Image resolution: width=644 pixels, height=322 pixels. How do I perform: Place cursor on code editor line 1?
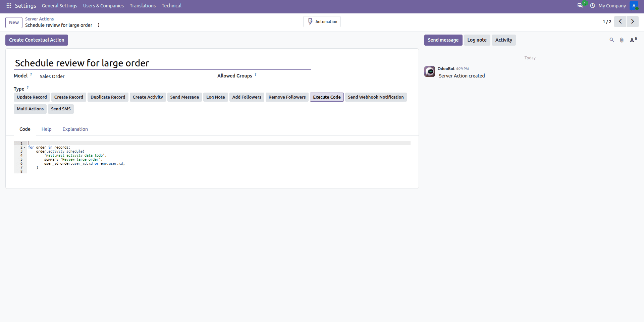coord(219,143)
